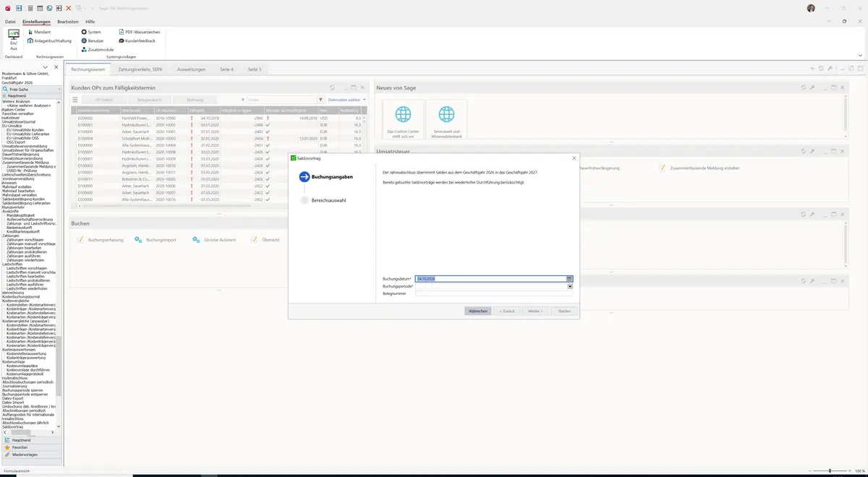Open Wiedervorlagen section in sidebar
868x477 pixels.
click(x=31, y=455)
